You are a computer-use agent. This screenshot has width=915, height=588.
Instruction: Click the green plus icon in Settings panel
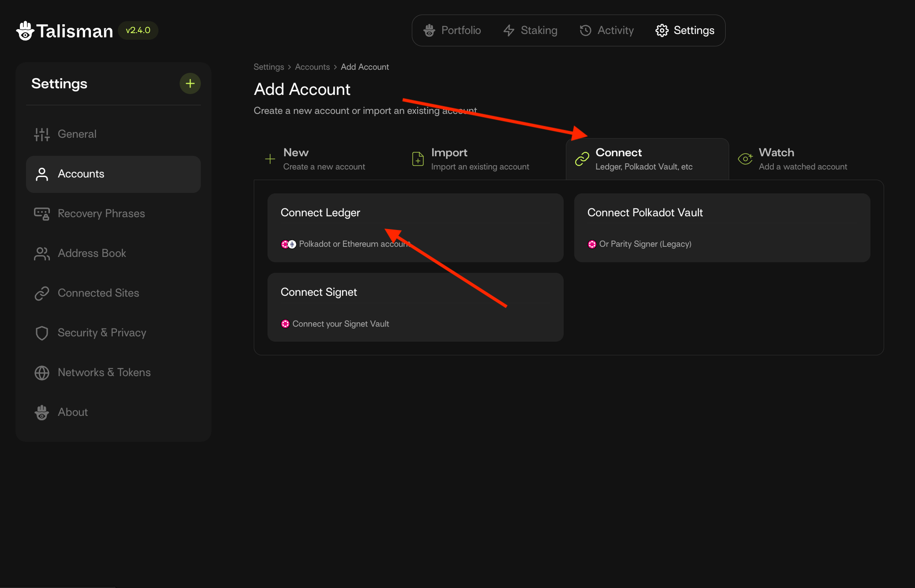click(x=190, y=83)
